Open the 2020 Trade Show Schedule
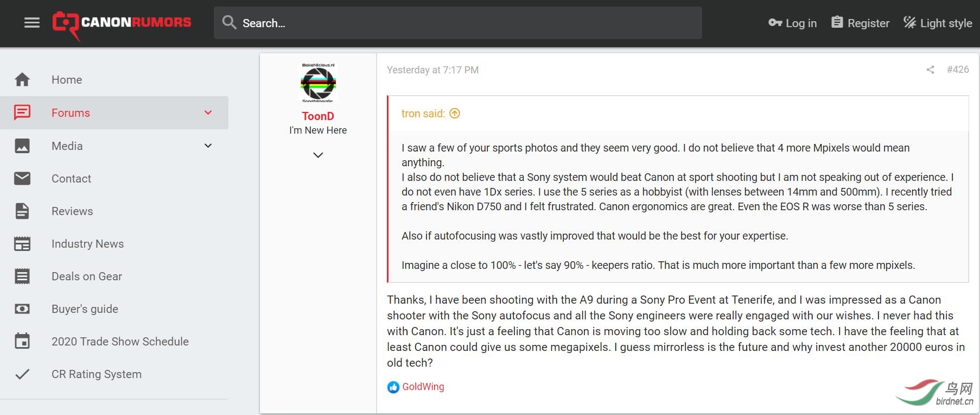 120,342
